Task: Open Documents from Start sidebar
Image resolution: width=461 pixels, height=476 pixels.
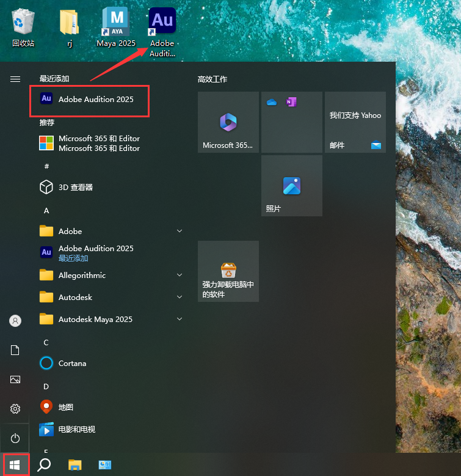Action: click(15, 350)
